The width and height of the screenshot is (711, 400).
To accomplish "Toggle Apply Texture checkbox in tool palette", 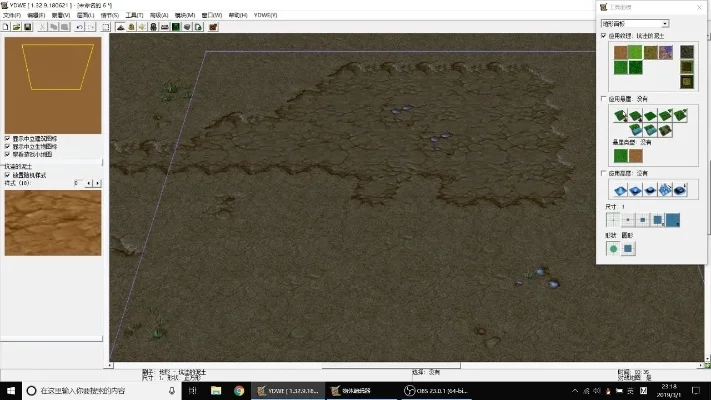I will [x=604, y=35].
